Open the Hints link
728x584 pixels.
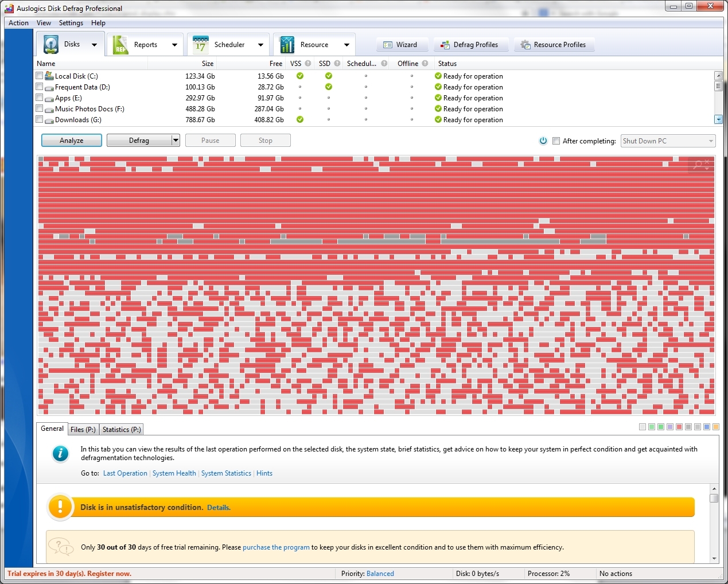click(264, 473)
